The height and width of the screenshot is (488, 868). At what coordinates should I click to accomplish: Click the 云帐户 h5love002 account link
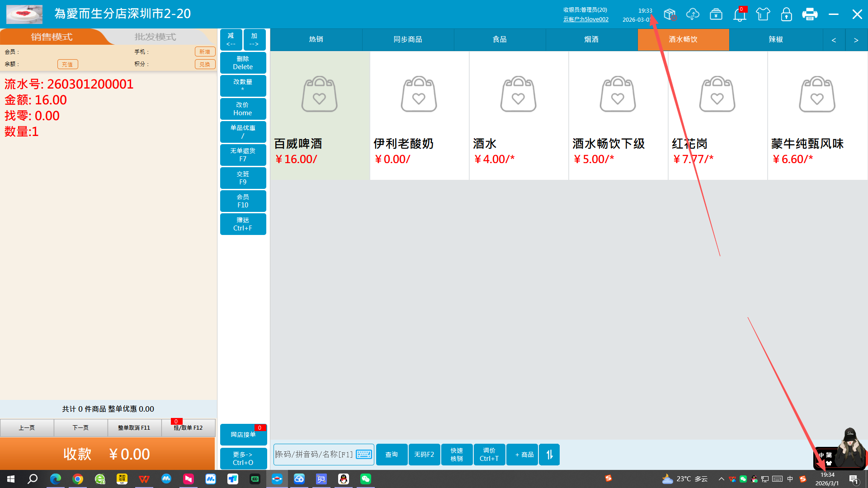click(x=585, y=19)
